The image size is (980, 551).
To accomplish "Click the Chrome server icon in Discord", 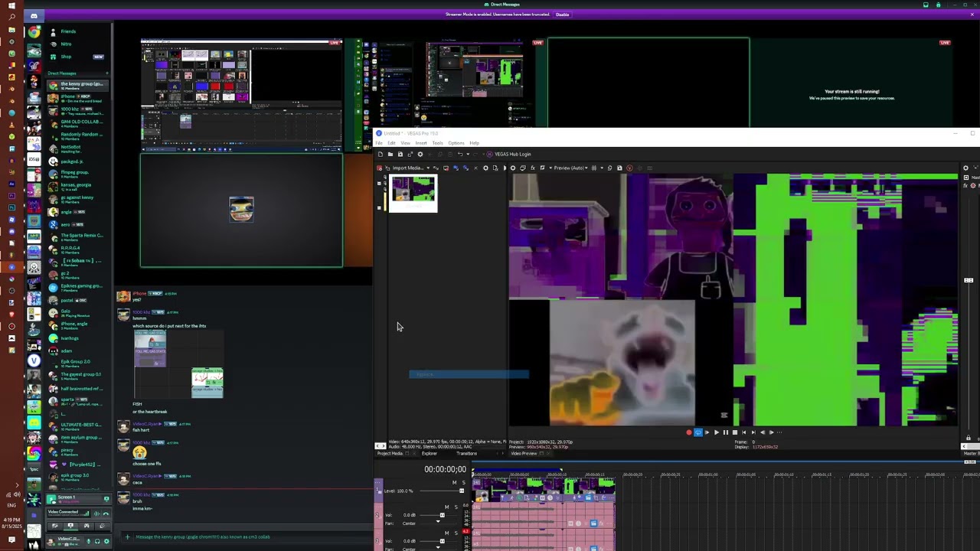I will tap(34, 33).
